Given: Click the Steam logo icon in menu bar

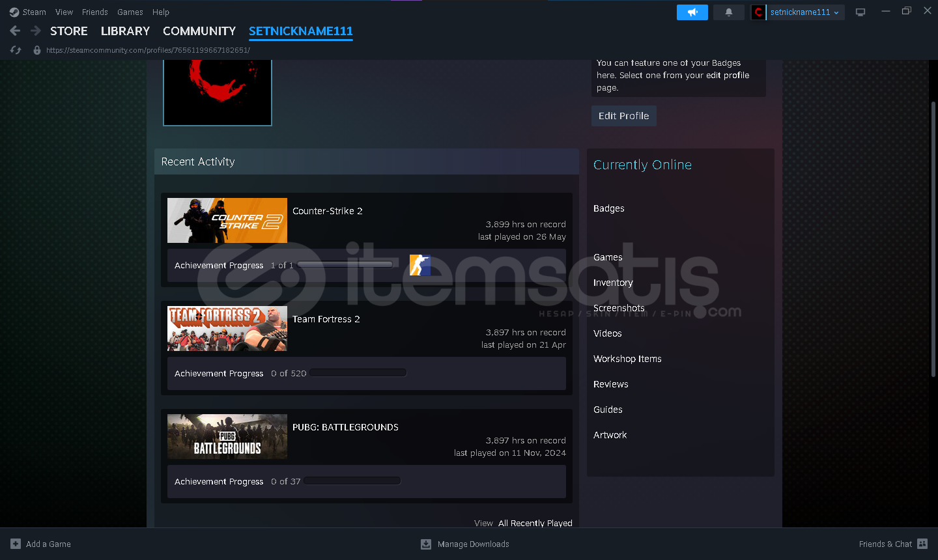Looking at the screenshot, I should coord(14,12).
